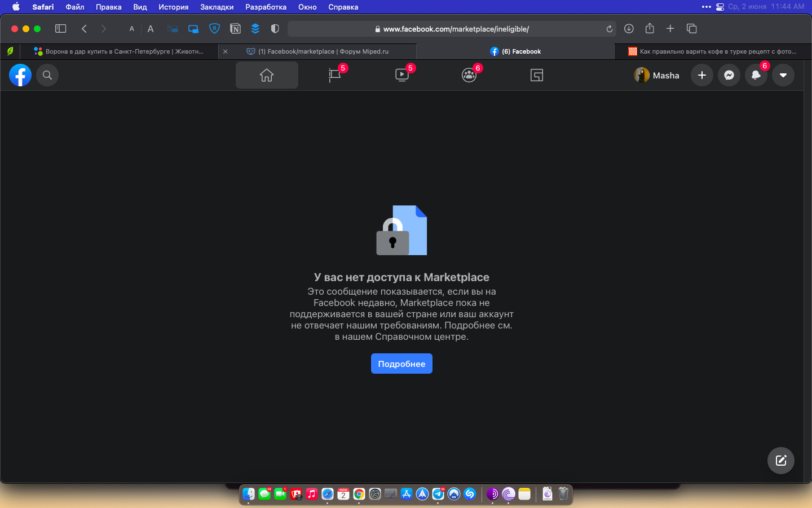The image size is (812, 508).
Task: Open Messages from the Dock
Action: pyautogui.click(x=264, y=494)
